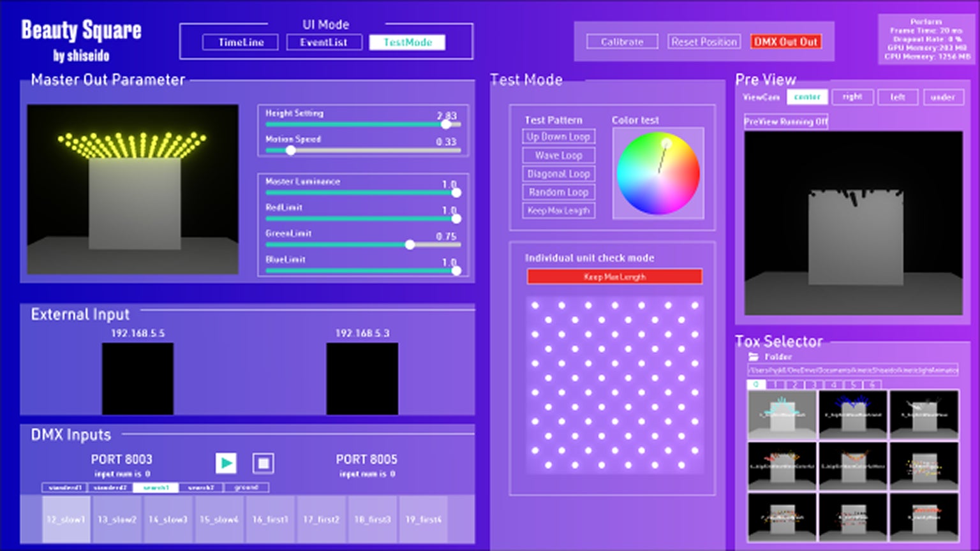Start the Up Down Loop test pattern
The width and height of the screenshot is (980, 551).
tap(559, 136)
